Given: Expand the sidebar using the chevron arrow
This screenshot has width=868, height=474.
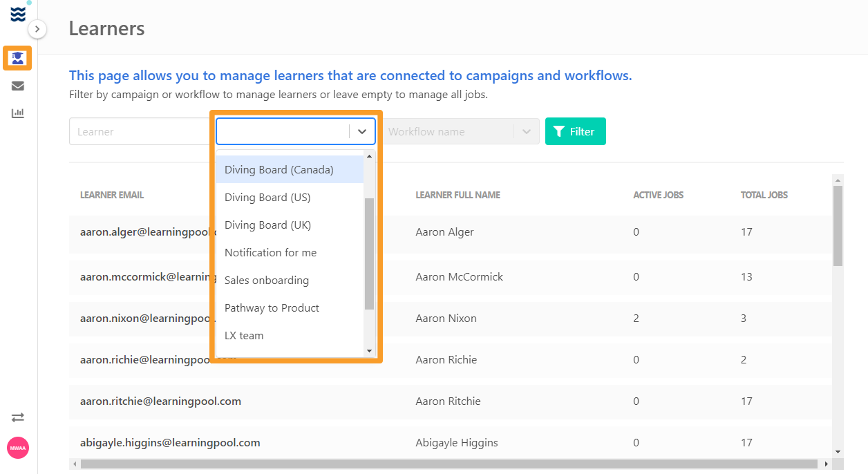Looking at the screenshot, I should pos(37,29).
